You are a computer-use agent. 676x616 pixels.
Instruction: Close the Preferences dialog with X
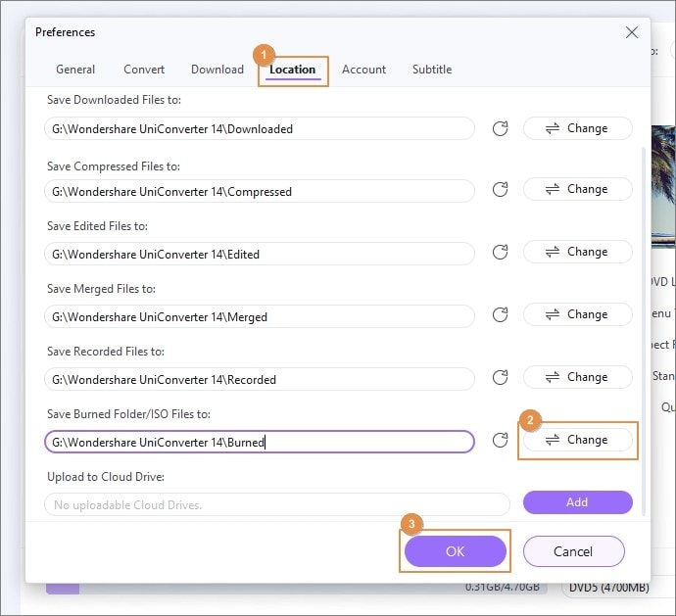click(x=632, y=32)
